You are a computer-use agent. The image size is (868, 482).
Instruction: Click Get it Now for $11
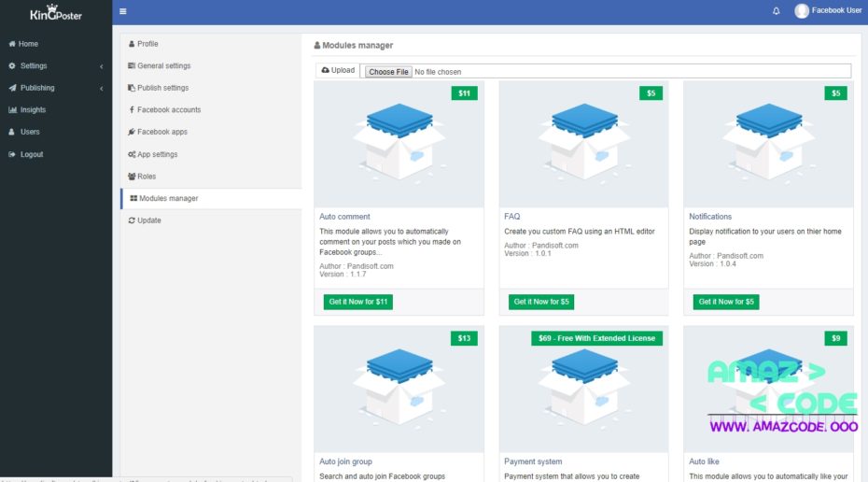pos(358,302)
